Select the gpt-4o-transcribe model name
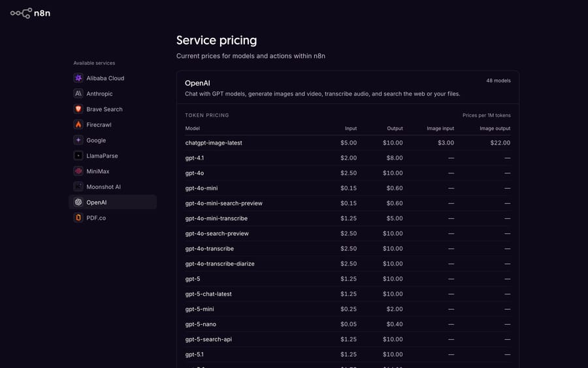 click(x=209, y=248)
